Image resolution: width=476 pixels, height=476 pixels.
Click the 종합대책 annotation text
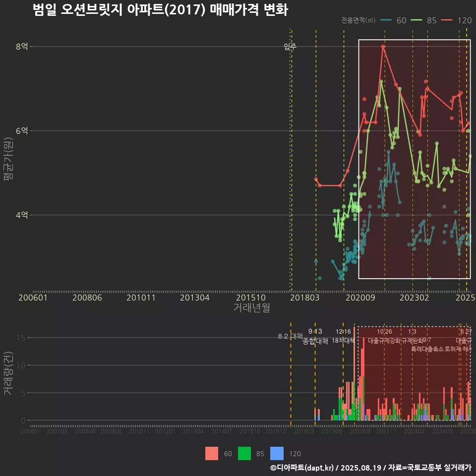pyautogui.click(x=315, y=341)
